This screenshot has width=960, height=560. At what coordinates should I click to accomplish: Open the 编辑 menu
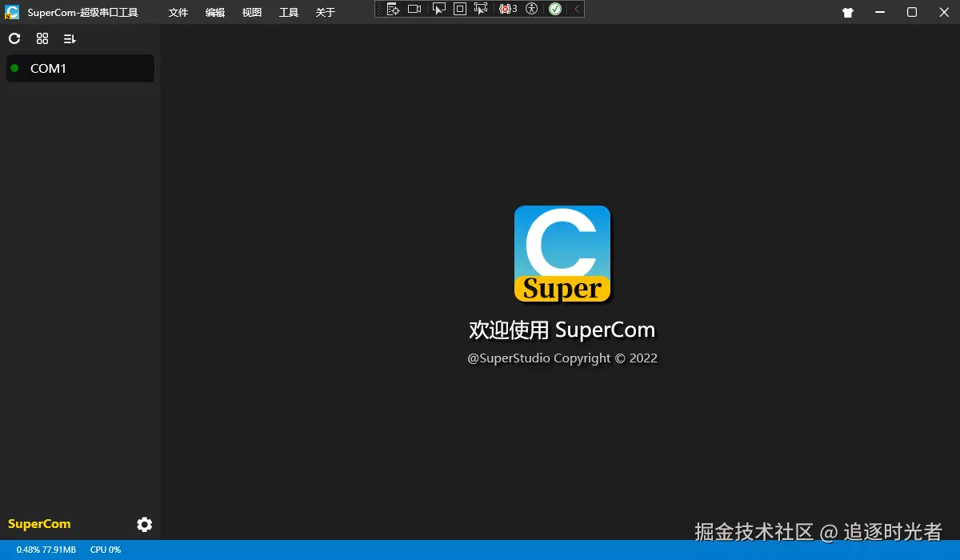(x=215, y=13)
